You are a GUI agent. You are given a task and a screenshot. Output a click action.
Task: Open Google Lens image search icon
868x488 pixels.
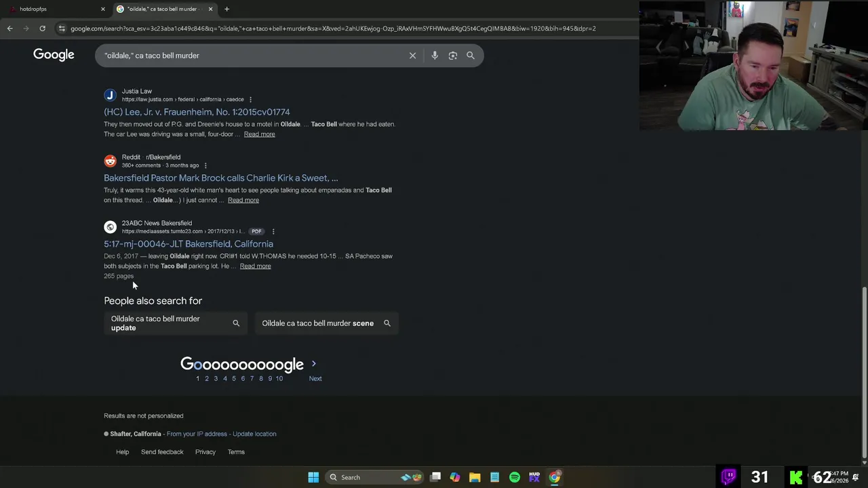453,56
